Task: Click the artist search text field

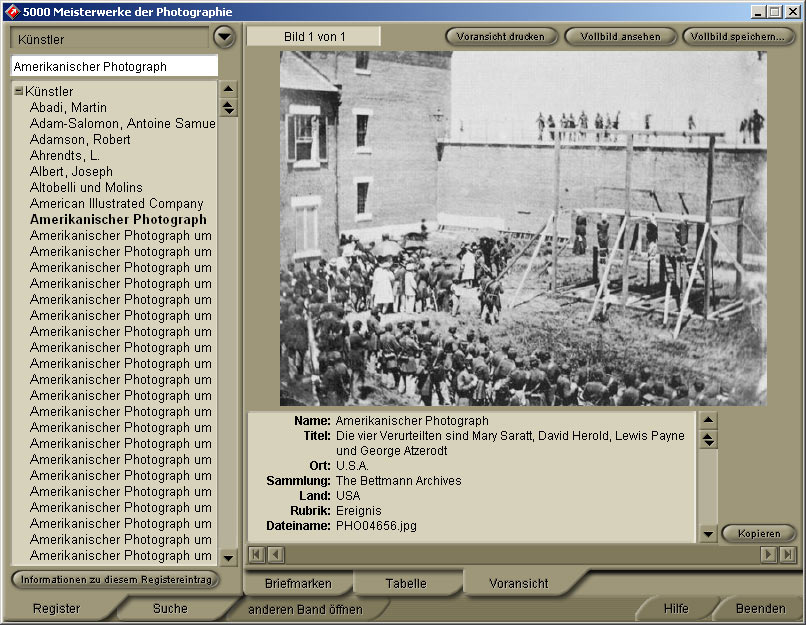Action: [x=113, y=67]
